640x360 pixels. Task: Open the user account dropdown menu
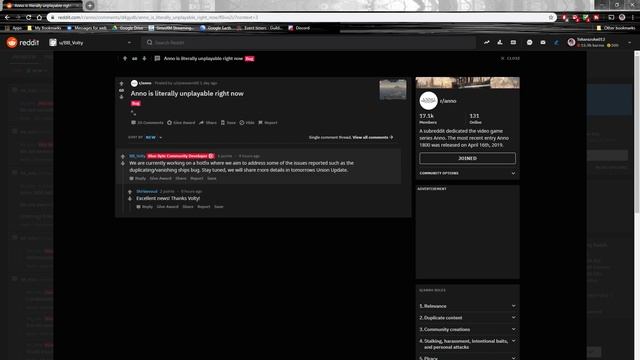pyautogui.click(x=600, y=42)
